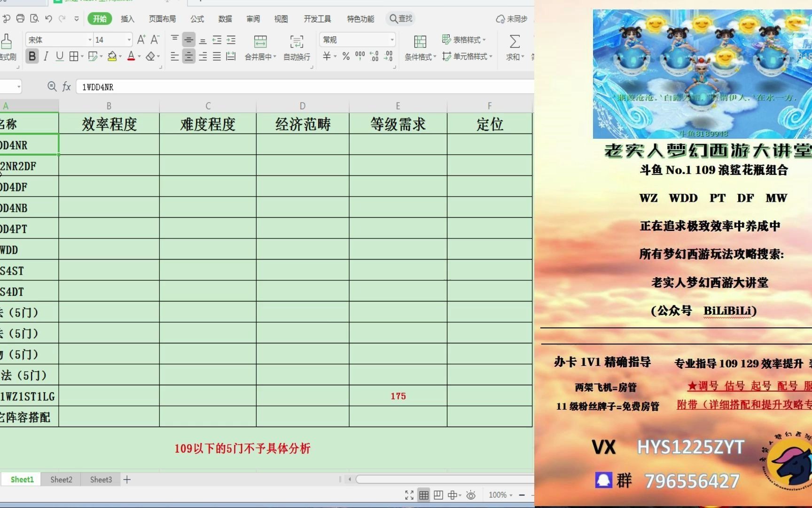Open the 数据 (Data) ribbon tab

[225, 19]
